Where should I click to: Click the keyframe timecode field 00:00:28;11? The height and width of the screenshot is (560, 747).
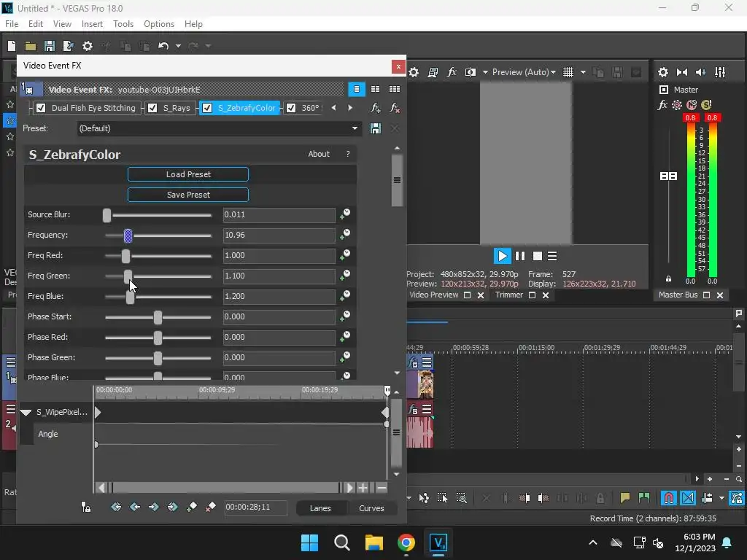pos(255,507)
